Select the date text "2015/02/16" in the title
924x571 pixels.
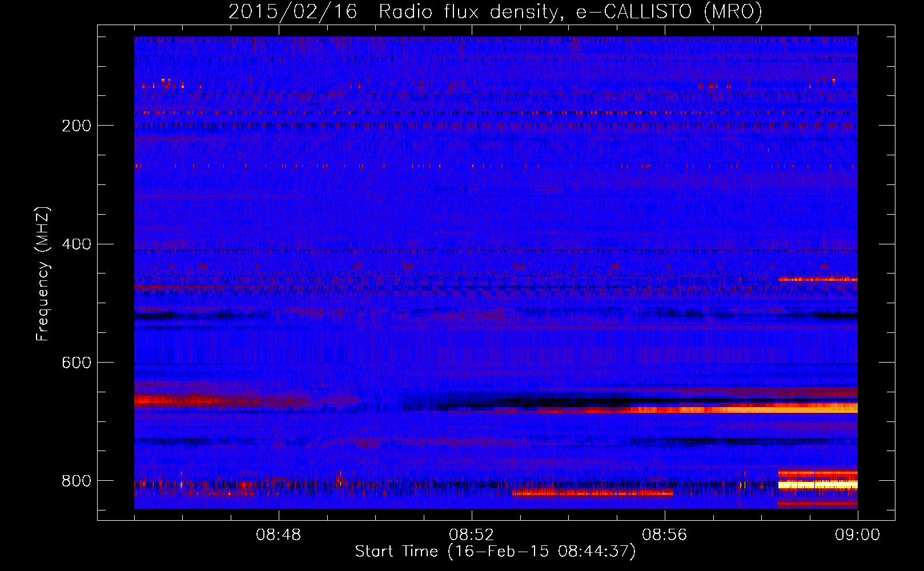293,11
